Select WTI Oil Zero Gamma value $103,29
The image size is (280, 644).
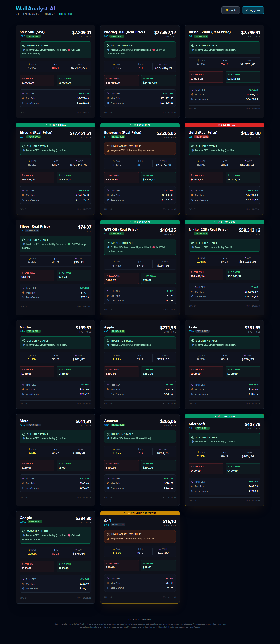coord(169,301)
